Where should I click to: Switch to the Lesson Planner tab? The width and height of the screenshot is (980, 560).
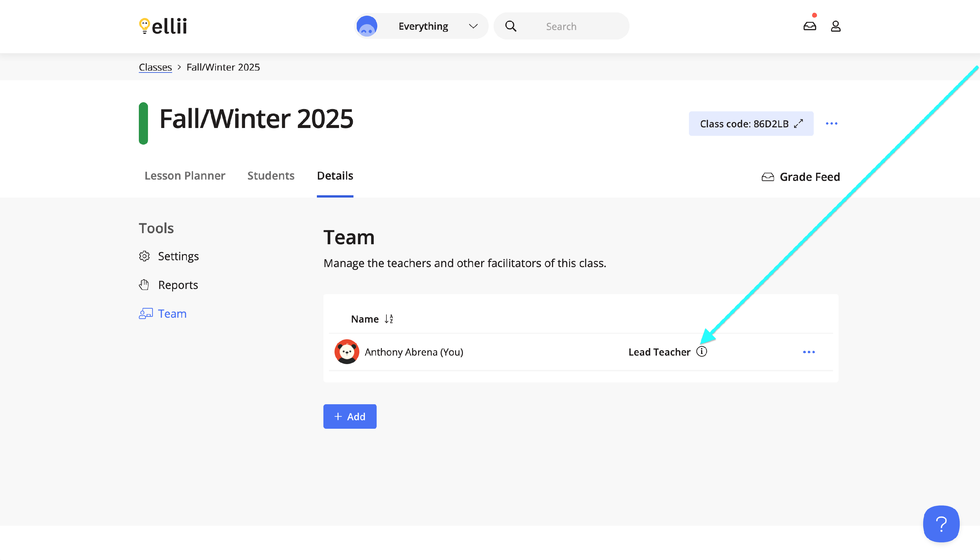tap(185, 176)
